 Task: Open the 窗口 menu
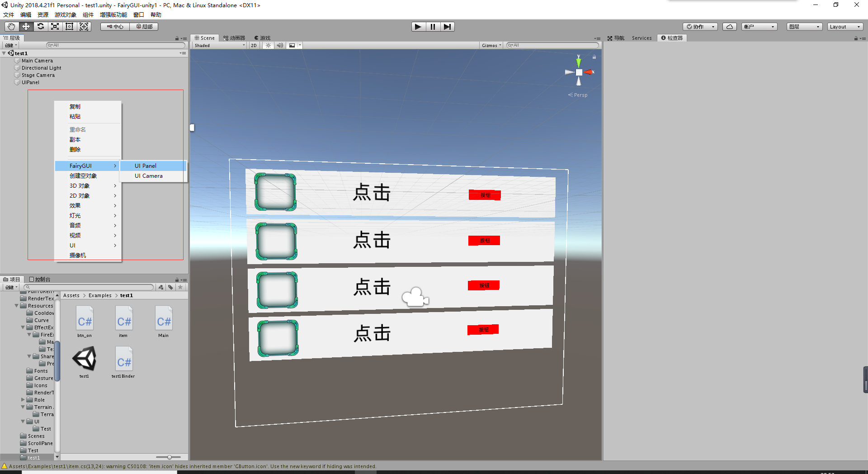tap(138, 14)
